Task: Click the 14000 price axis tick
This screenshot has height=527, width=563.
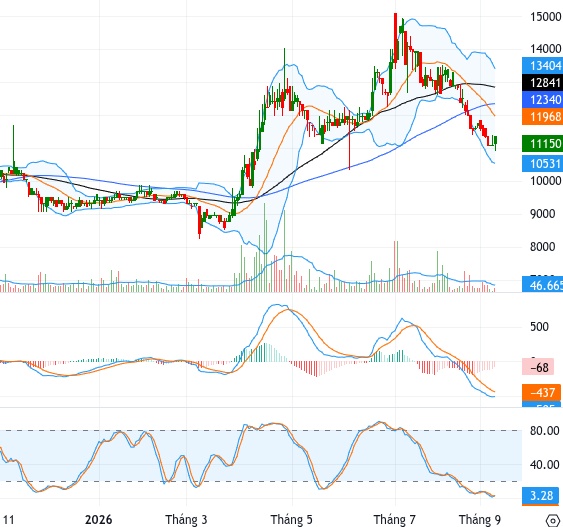Action: pos(545,48)
